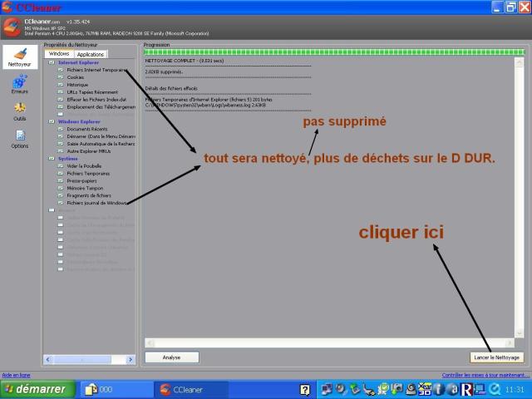
Task: Click the question mark help icon in taskbar
Action: [x=305, y=390]
